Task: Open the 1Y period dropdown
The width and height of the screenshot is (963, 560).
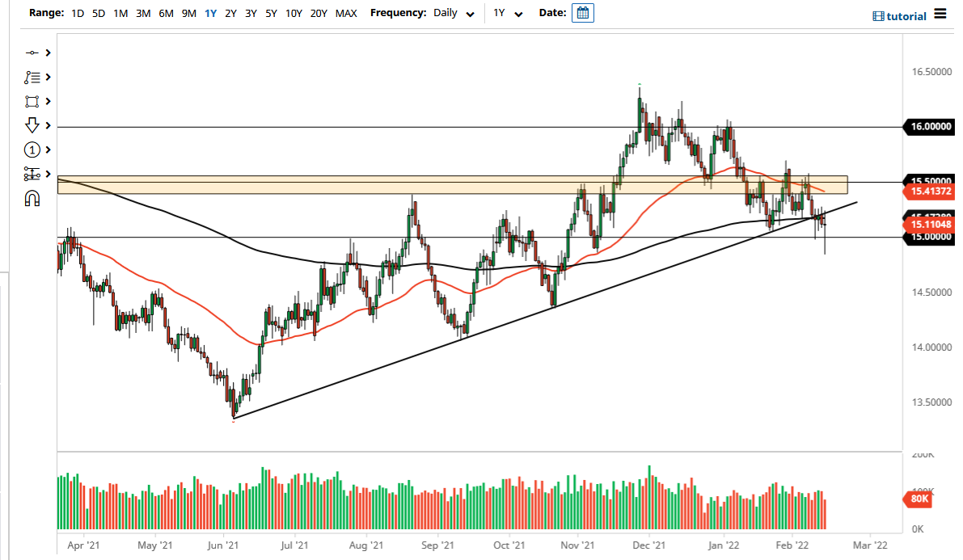Action: point(507,14)
